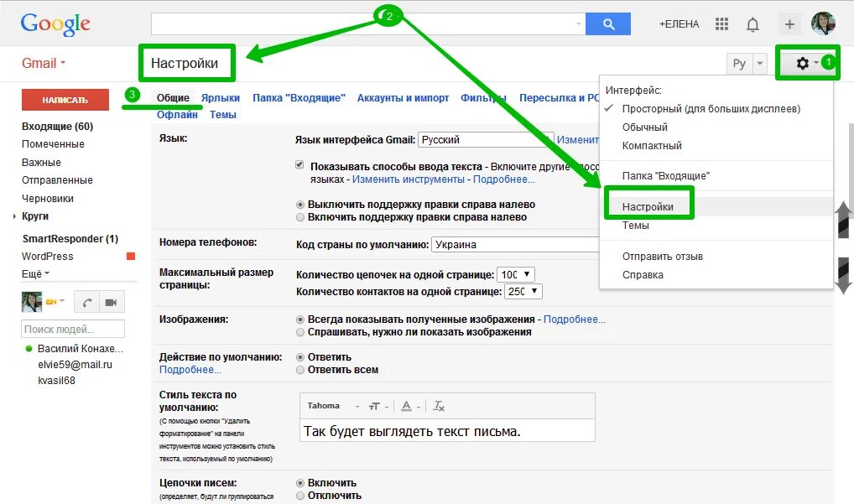Switch to the Аккаунты и импорт tab
The height and width of the screenshot is (504, 854).
click(403, 98)
